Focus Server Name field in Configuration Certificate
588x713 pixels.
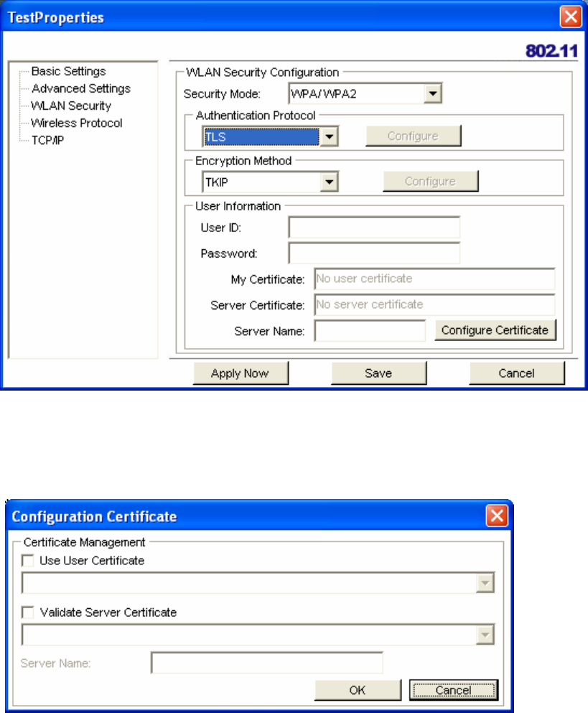(x=267, y=663)
